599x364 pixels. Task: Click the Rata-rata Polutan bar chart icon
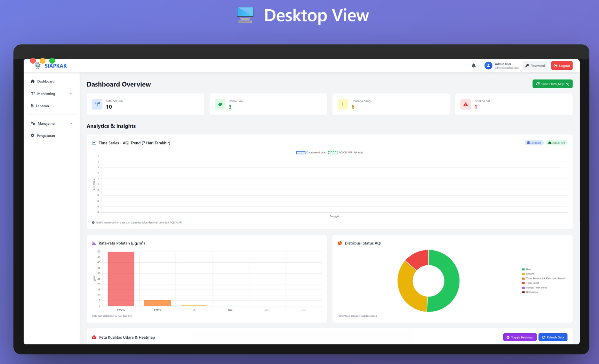94,243
